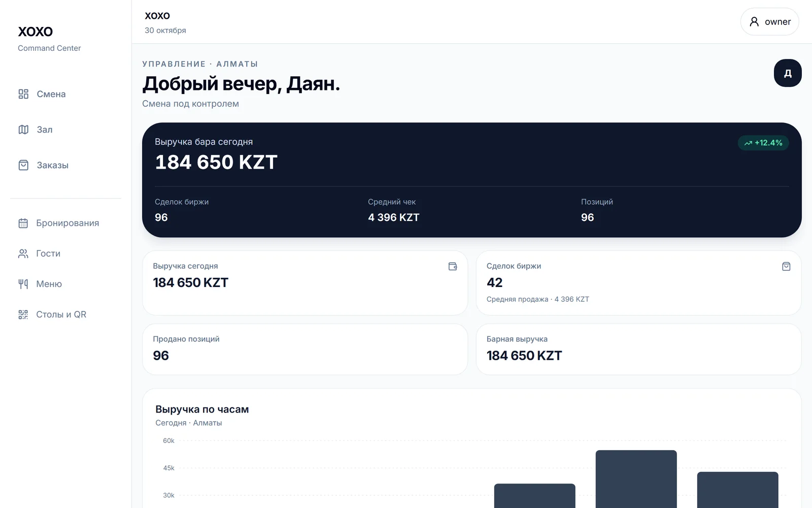
Task: Click the Меню fork and knife icon
Action: [23, 284]
